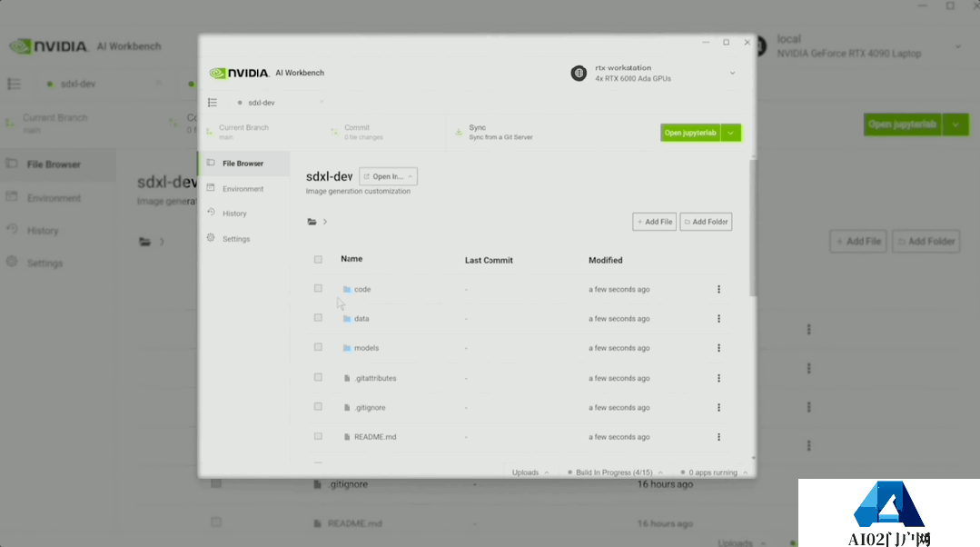Viewport: 980px width, 547px height.
Task: Click the Environment icon in the front window sidebar
Action: click(211, 188)
